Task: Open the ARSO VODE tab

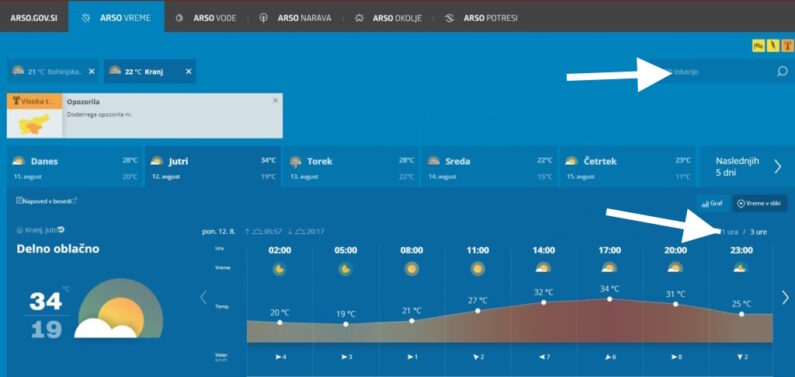Action: pos(206,18)
